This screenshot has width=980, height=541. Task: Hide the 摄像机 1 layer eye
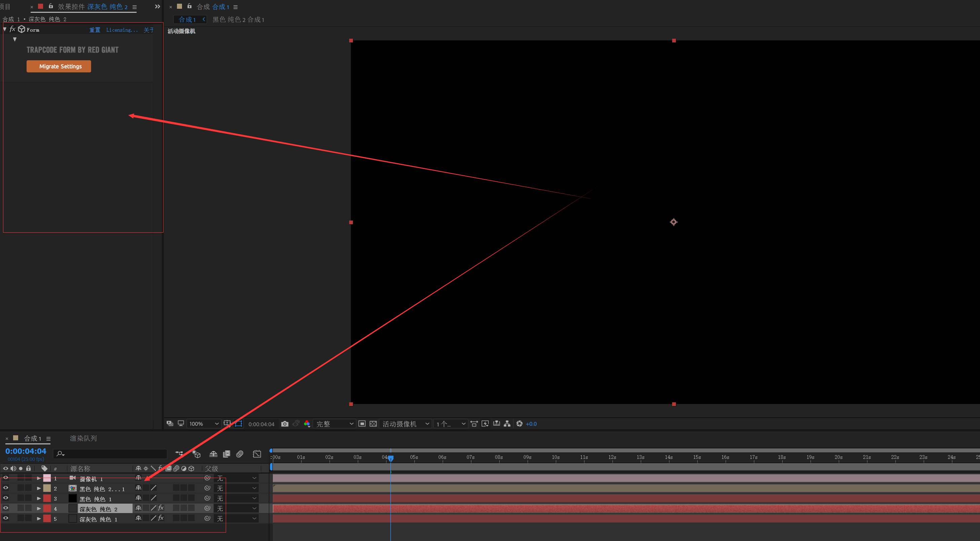(x=6, y=478)
